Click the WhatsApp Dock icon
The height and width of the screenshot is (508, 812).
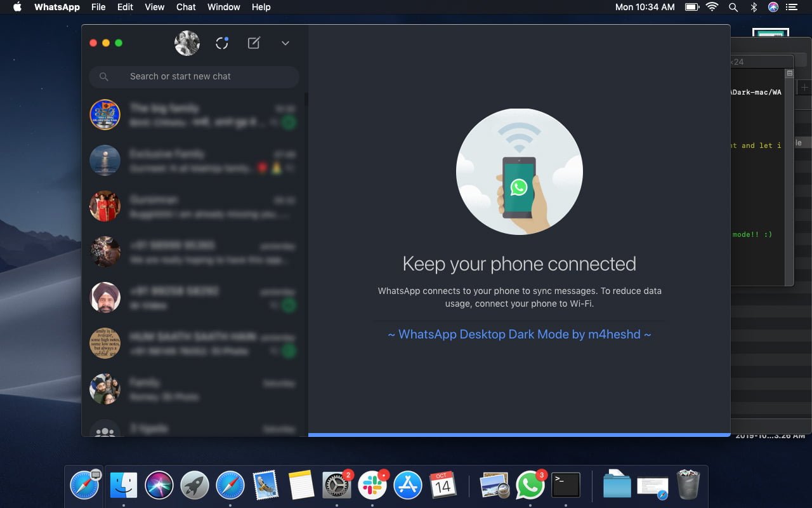(530, 486)
